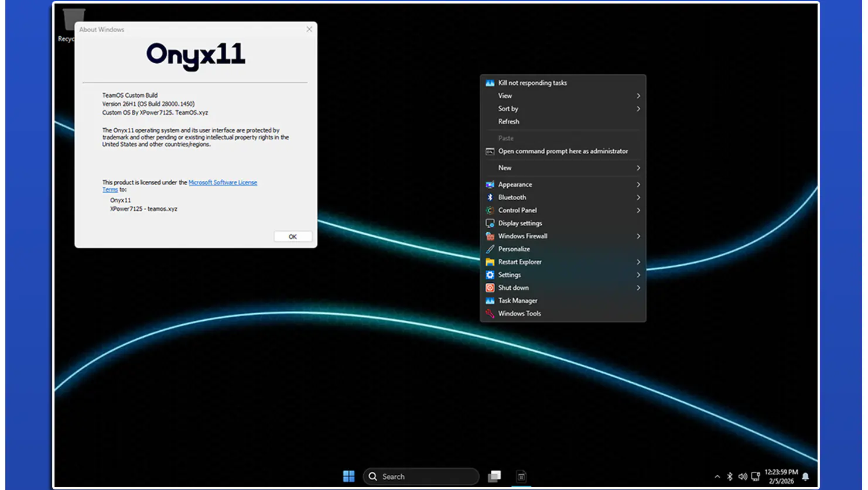Click the running app icon on taskbar
The image size is (868, 490).
(x=521, y=477)
